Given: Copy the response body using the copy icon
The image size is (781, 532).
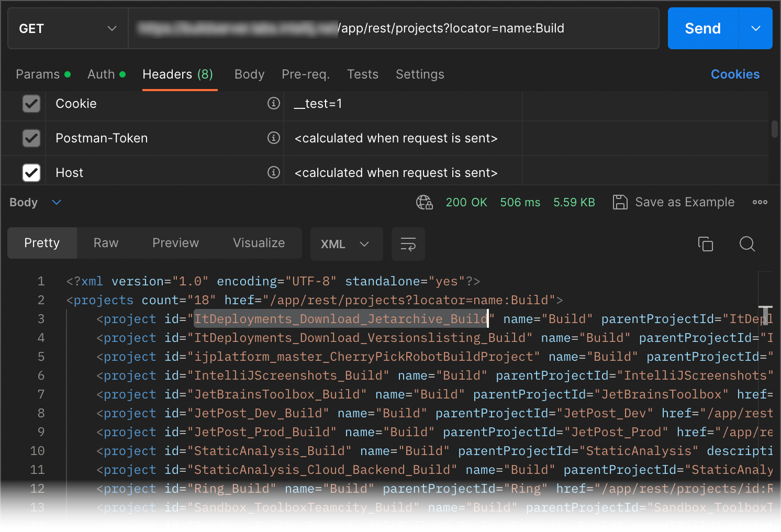Looking at the screenshot, I should click(705, 244).
